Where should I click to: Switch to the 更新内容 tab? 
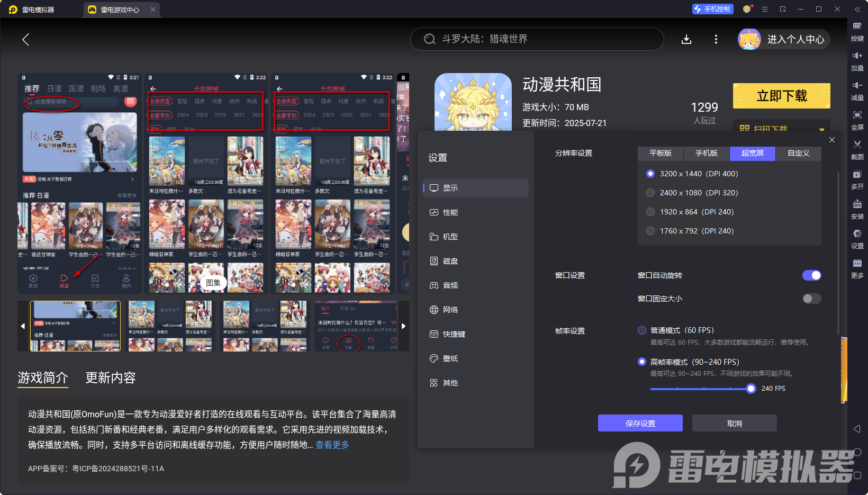110,378
